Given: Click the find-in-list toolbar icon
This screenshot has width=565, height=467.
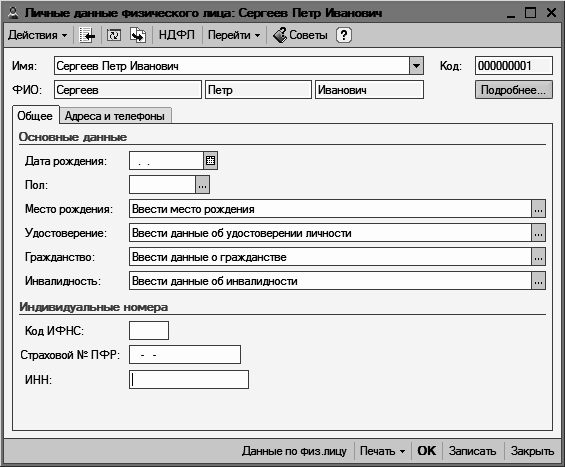Looking at the screenshot, I should tap(87, 35).
